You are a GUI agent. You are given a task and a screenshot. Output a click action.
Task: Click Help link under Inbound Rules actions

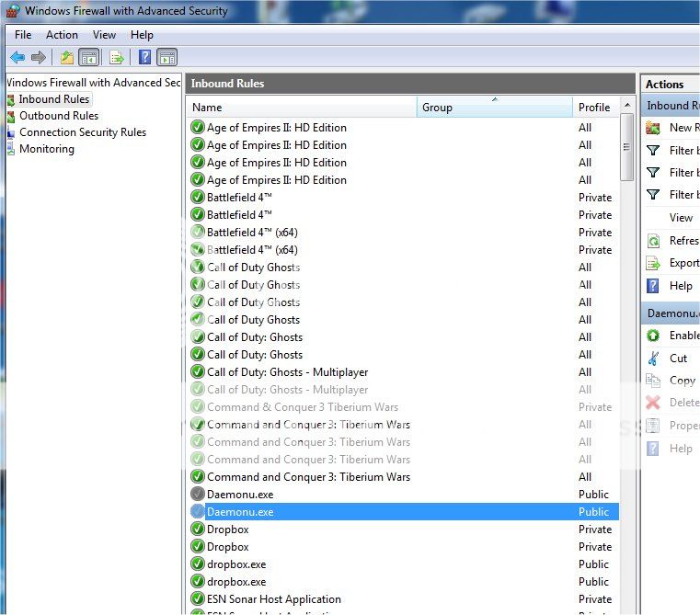(681, 286)
